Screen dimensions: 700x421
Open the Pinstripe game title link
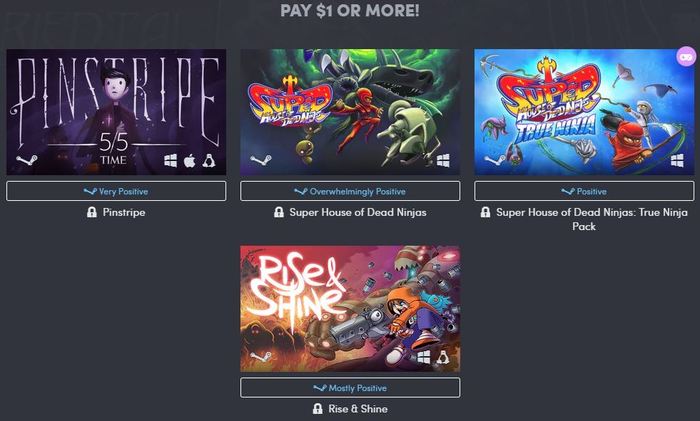(x=124, y=212)
